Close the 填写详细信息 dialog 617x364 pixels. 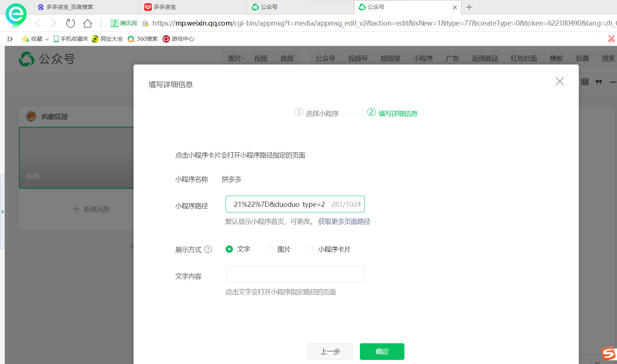[x=560, y=81]
